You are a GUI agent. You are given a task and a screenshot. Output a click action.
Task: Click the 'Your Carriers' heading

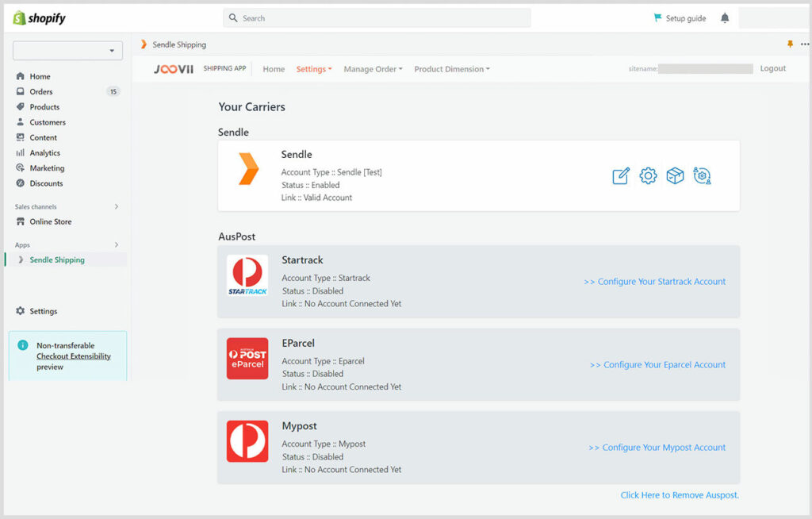tap(251, 107)
